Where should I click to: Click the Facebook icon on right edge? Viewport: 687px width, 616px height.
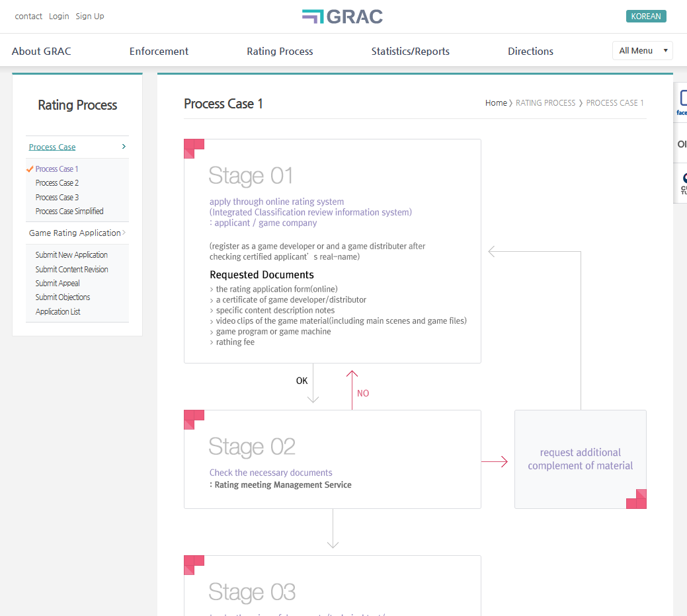[x=682, y=101]
